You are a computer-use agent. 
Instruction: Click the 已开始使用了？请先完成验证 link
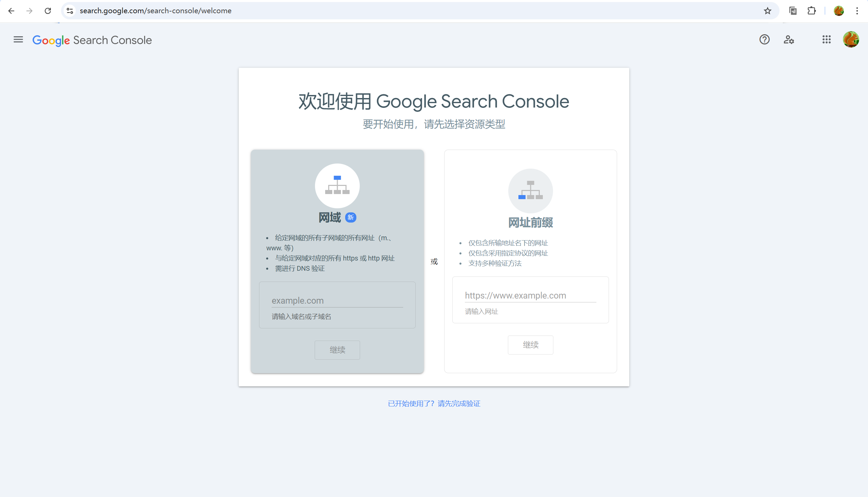[434, 403]
